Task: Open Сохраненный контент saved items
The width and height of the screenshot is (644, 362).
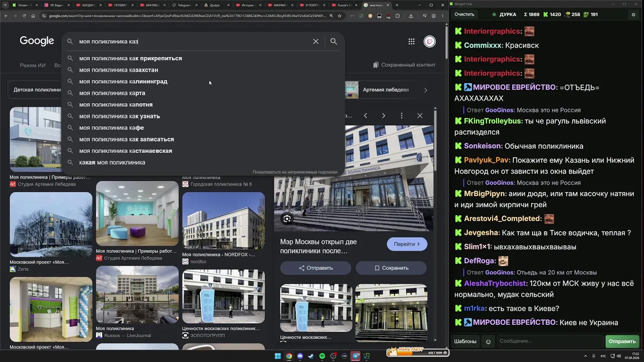Action: [405, 65]
